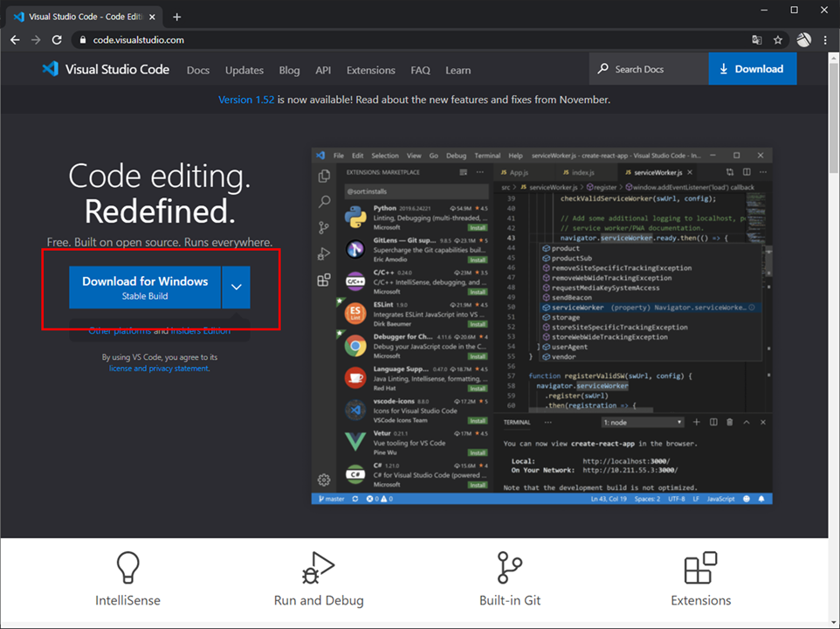
Task: Click the JavaScript language mode in preview
Action: coord(720,499)
